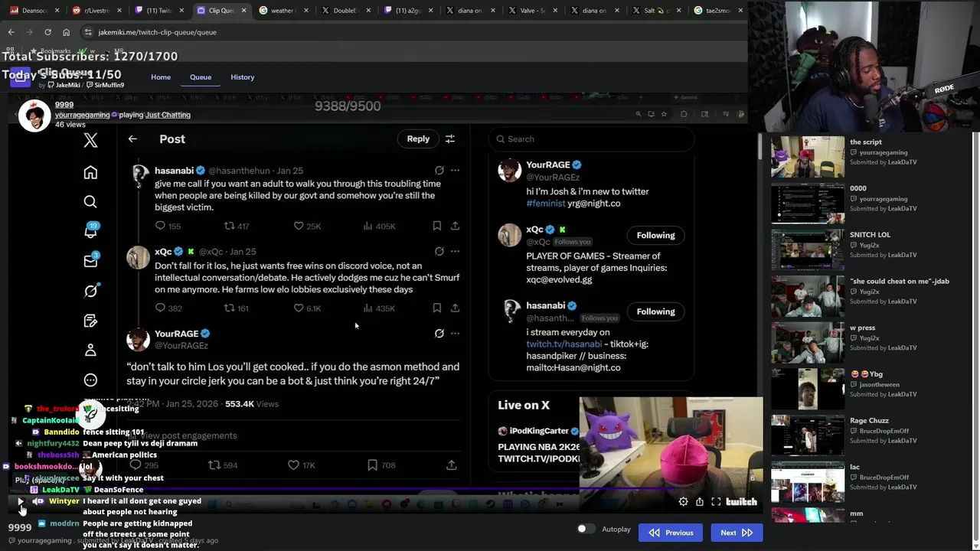Open more menu on hasanabi's tweet

click(455, 171)
